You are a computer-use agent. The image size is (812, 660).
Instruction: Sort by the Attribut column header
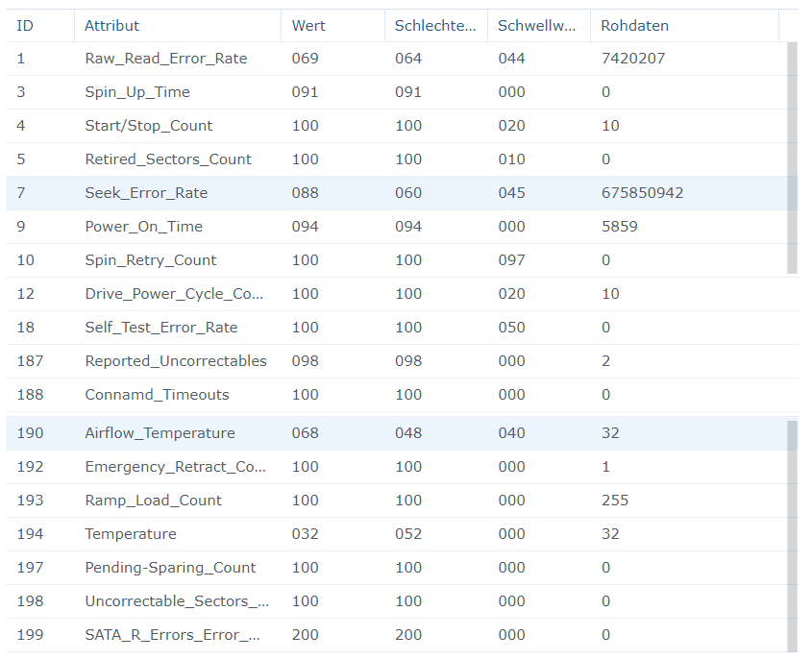(x=178, y=25)
